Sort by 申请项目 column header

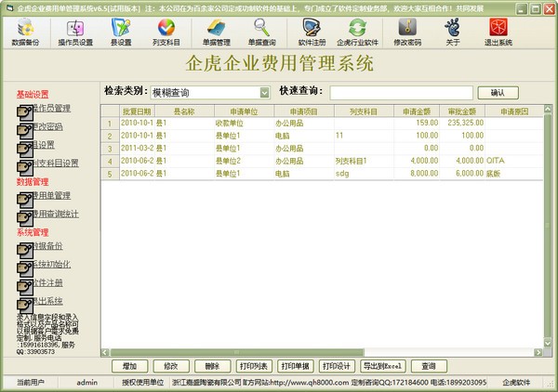click(304, 111)
